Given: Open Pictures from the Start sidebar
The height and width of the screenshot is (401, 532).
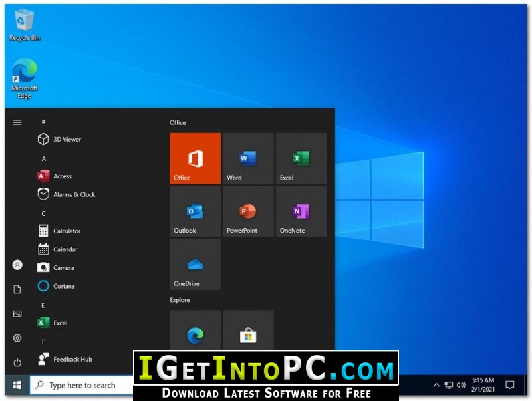Looking at the screenshot, I should [x=17, y=313].
